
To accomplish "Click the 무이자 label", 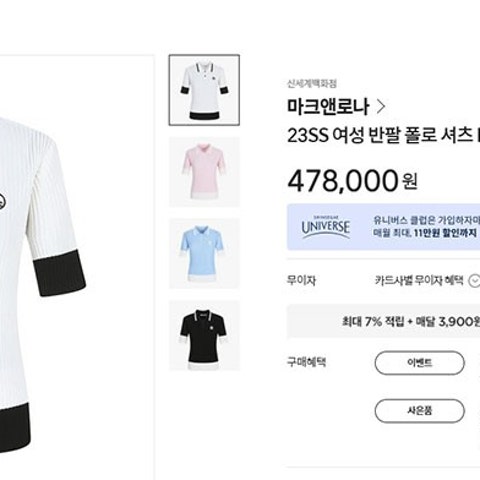I will click(301, 280).
